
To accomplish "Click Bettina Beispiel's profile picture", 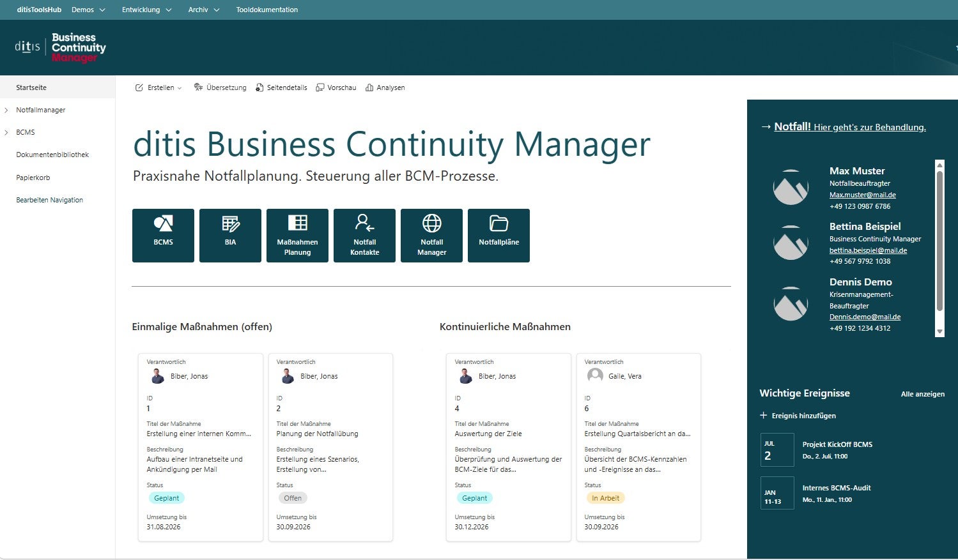I will pos(791,243).
